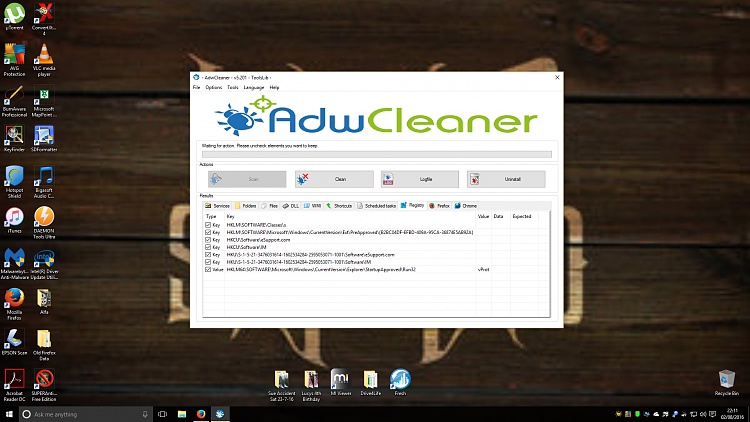This screenshot has width=750, height=422.
Task: Open the Logfile button
Action: coord(419,179)
